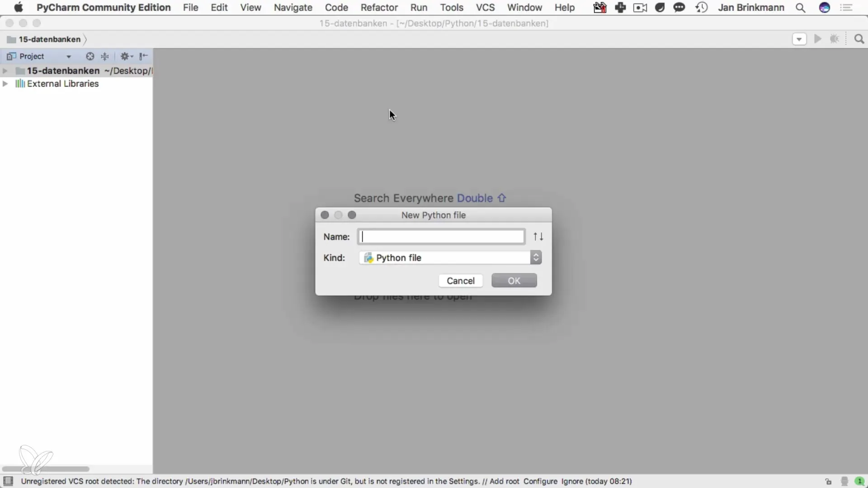868x488 pixels.
Task: Click the tool windows toggle icon in status bar
Action: 9,481
